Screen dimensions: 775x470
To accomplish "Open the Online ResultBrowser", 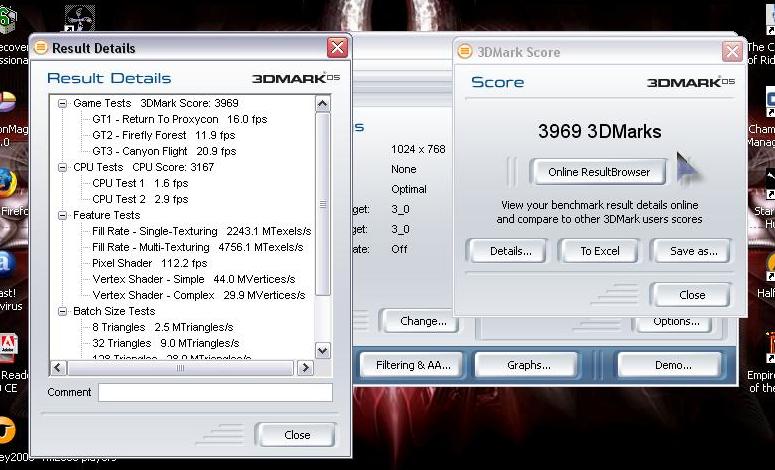I will click(598, 172).
